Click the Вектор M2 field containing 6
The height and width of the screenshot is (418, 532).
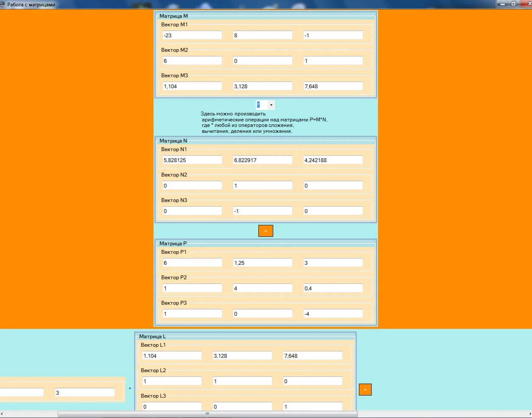pyautogui.click(x=192, y=61)
